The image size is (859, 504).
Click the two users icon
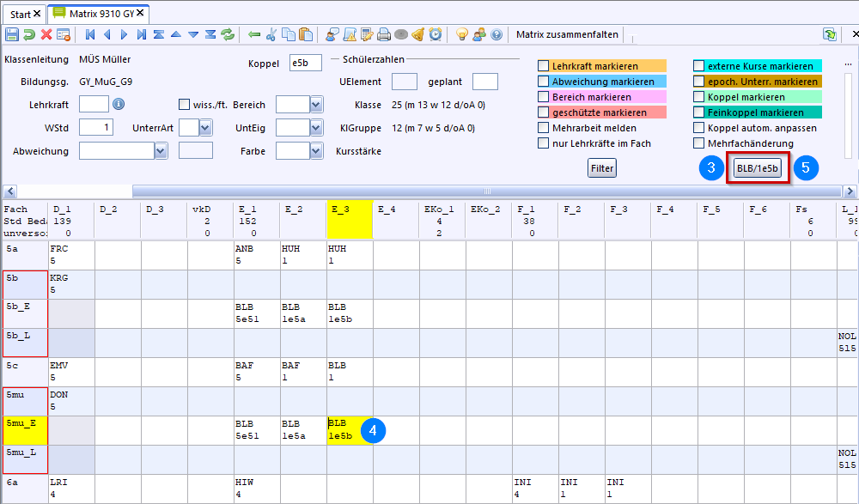479,34
